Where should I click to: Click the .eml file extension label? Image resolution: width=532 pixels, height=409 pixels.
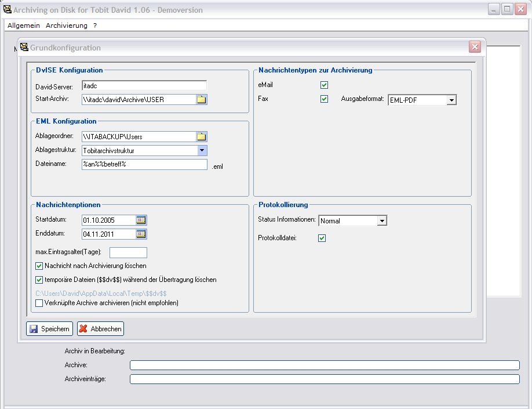click(217, 167)
